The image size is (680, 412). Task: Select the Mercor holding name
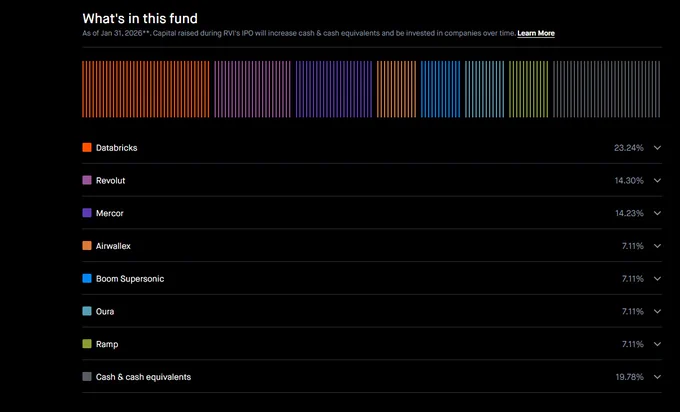click(x=110, y=213)
